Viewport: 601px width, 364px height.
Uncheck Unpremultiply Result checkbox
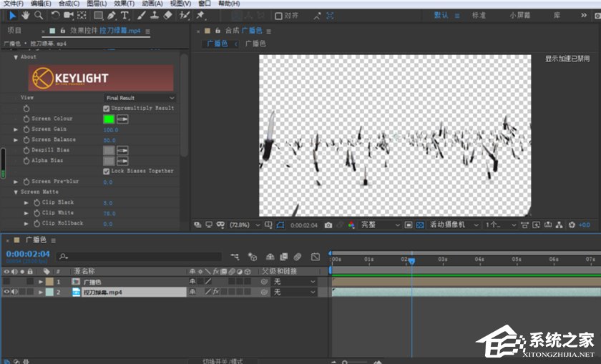(x=107, y=108)
